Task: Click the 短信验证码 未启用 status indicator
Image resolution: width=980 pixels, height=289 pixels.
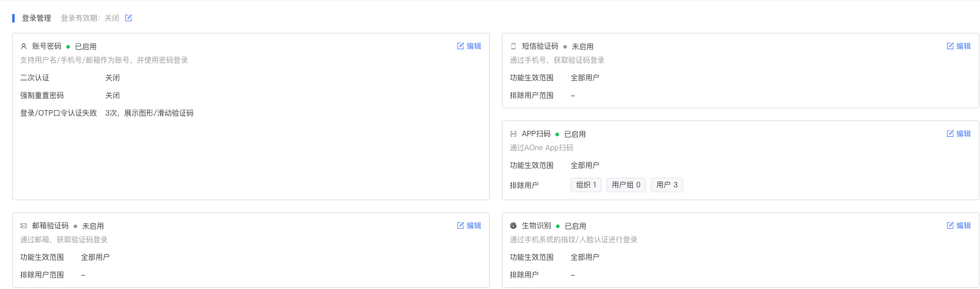Action: click(x=579, y=47)
